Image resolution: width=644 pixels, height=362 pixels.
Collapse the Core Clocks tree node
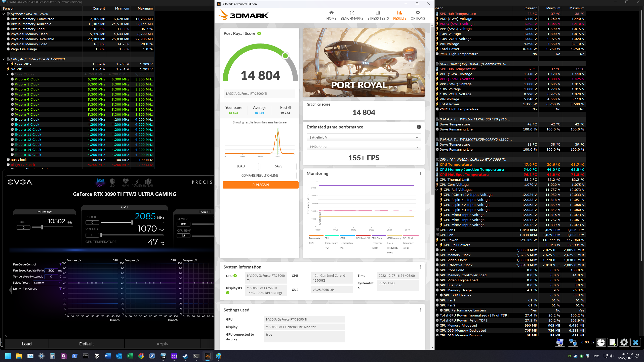[8, 74]
